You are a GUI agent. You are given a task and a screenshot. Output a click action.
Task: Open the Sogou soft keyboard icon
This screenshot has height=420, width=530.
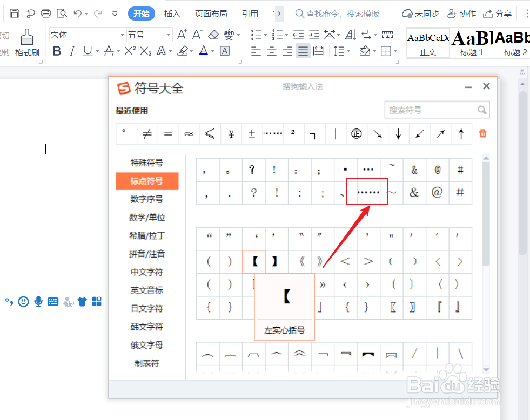click(52, 301)
